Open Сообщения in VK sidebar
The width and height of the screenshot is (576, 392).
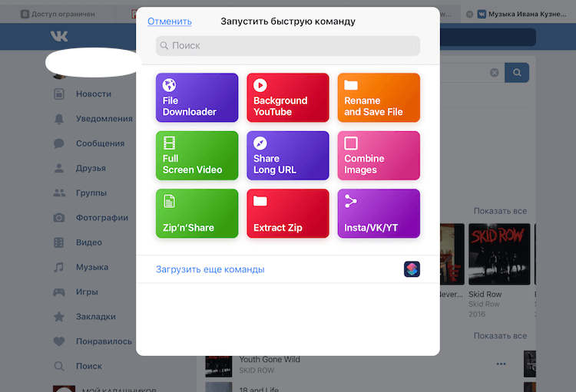point(100,143)
